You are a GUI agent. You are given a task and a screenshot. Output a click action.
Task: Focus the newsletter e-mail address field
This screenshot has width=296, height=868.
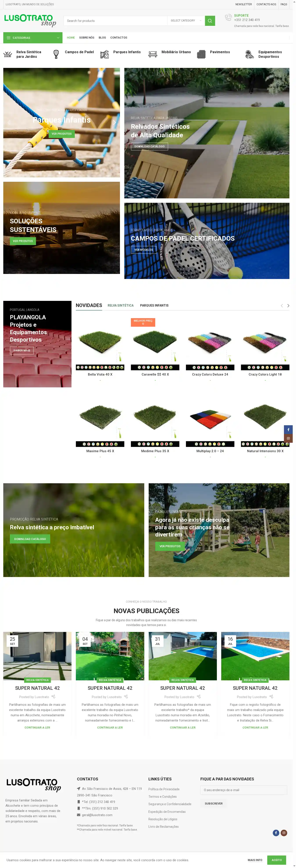(x=244, y=790)
